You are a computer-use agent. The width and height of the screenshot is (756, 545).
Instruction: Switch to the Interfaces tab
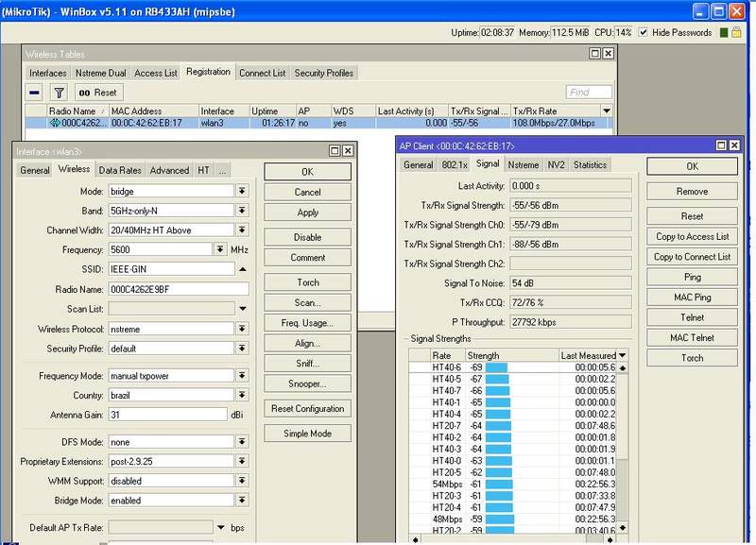pyautogui.click(x=48, y=73)
